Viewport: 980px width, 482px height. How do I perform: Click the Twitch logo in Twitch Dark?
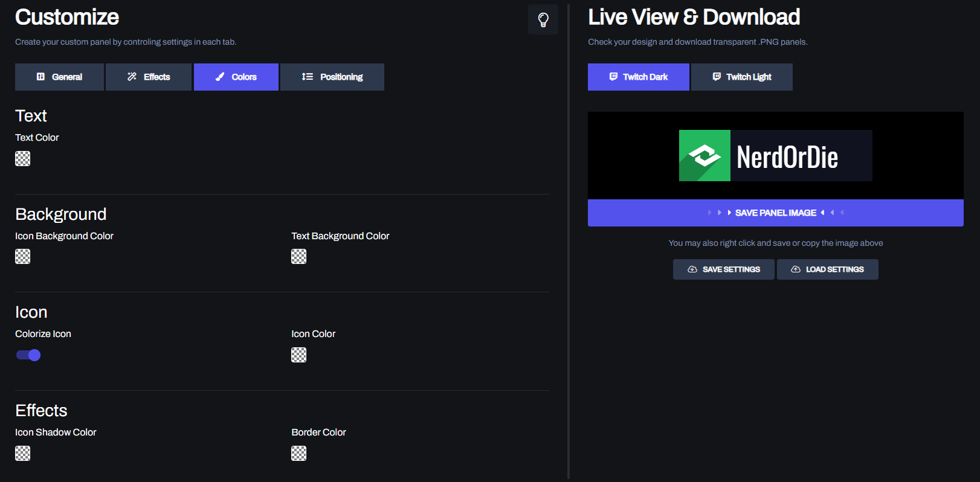pos(613,77)
